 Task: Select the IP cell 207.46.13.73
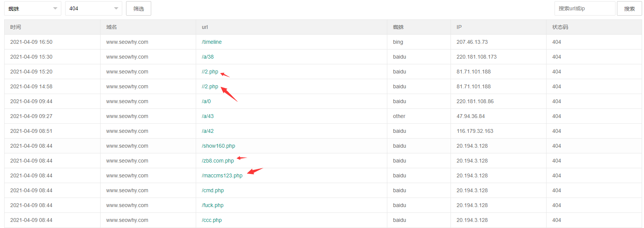tap(472, 42)
